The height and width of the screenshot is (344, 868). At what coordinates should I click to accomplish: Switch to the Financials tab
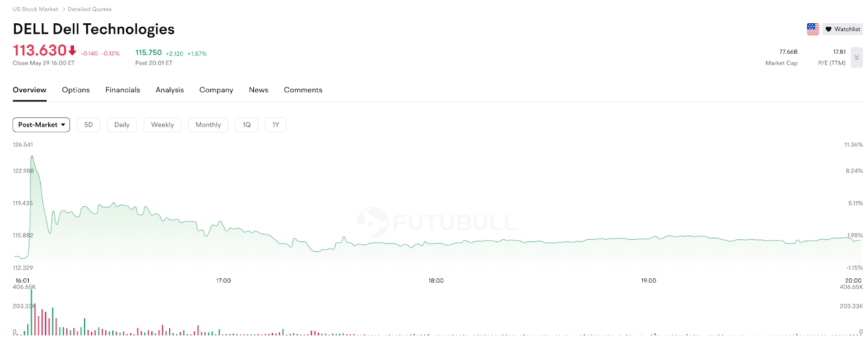point(122,90)
